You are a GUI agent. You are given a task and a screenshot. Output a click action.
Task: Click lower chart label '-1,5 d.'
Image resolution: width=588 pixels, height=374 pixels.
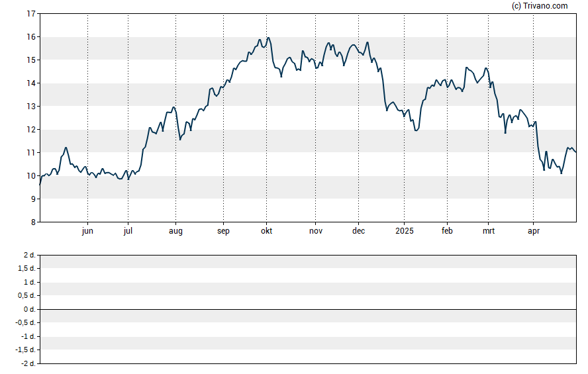(x=26, y=350)
